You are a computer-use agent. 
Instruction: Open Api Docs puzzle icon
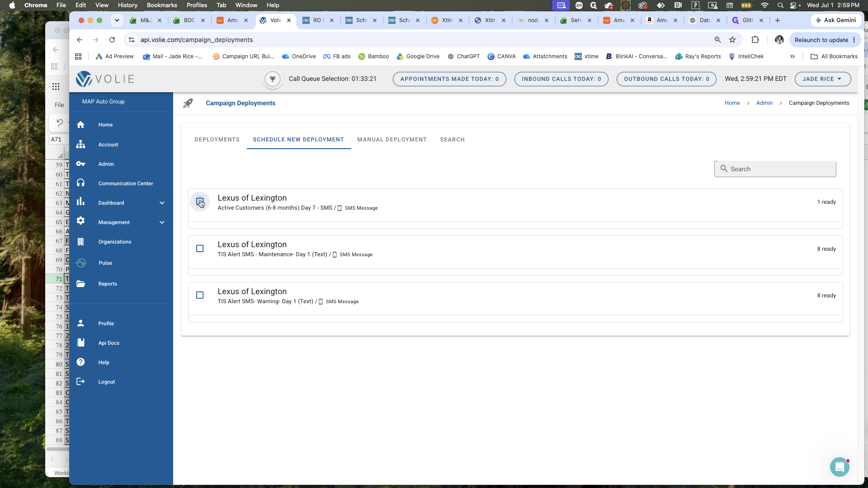[x=80, y=343]
